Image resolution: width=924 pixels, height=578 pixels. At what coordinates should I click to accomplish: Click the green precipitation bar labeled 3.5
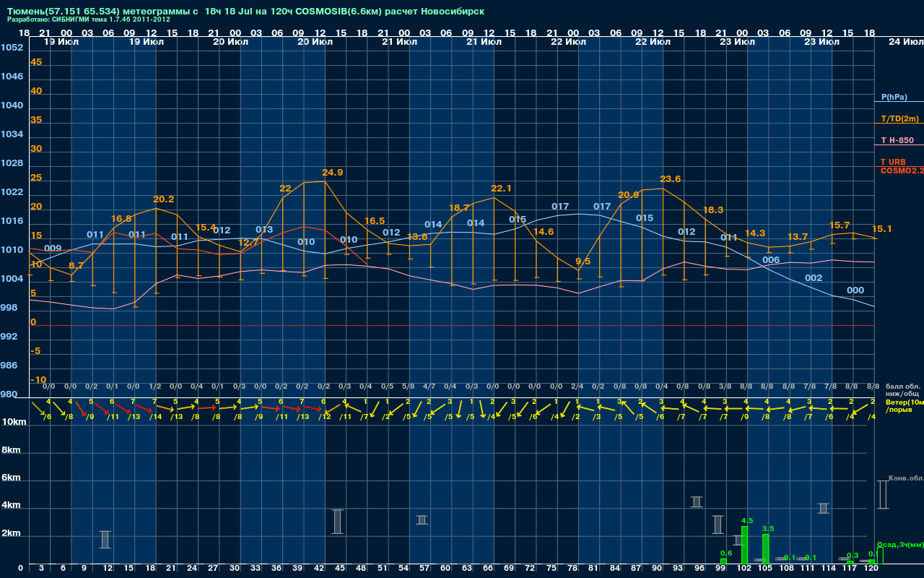coord(766,549)
